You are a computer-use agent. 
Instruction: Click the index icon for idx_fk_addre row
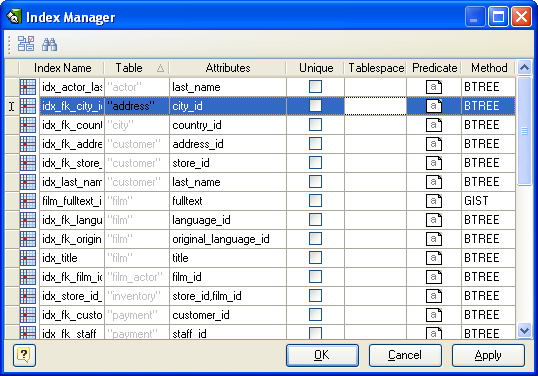[28, 144]
